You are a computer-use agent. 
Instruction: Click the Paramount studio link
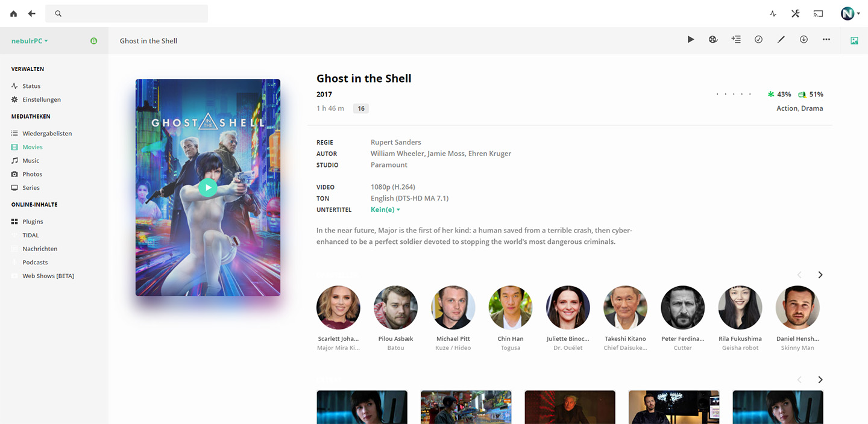(389, 165)
